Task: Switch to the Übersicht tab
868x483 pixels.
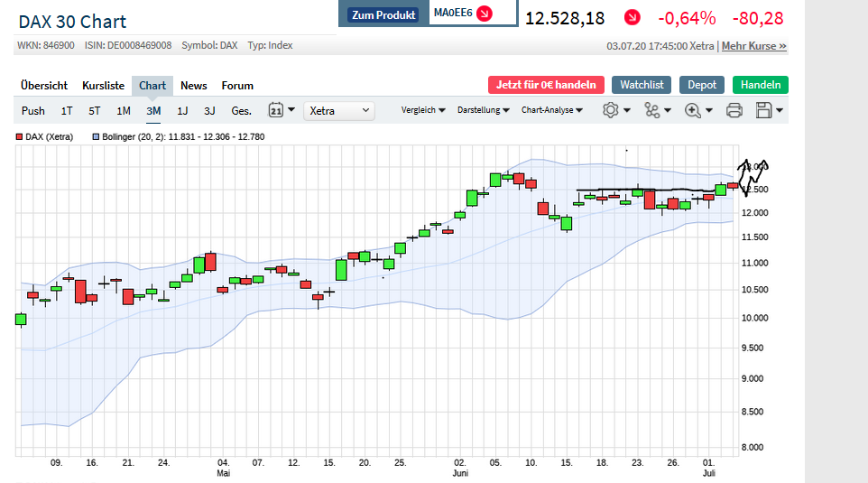Action: [x=44, y=86]
